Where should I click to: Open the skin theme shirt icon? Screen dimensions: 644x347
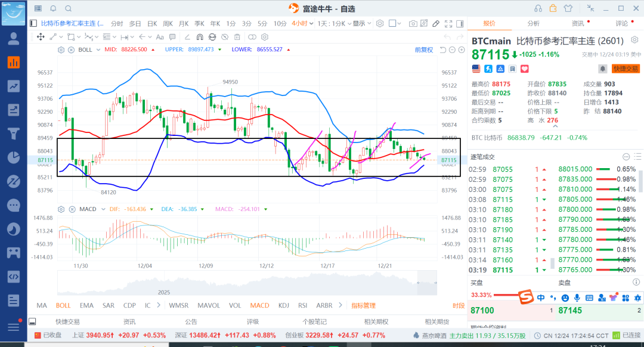[568, 8]
